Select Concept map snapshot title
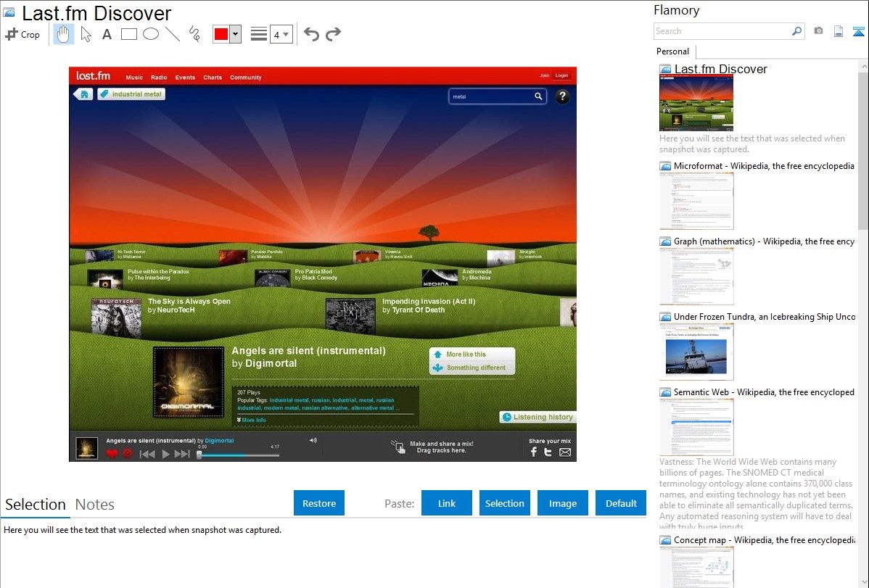 pos(764,540)
